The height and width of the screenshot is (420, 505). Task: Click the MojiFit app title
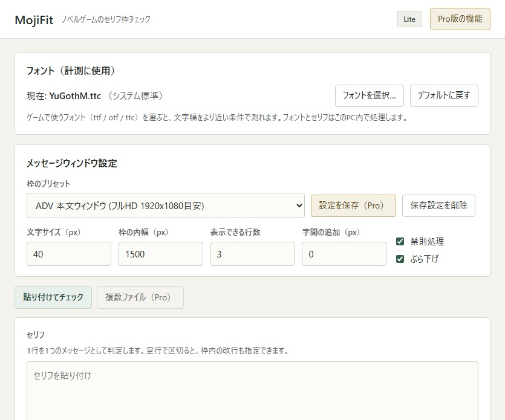[34, 20]
